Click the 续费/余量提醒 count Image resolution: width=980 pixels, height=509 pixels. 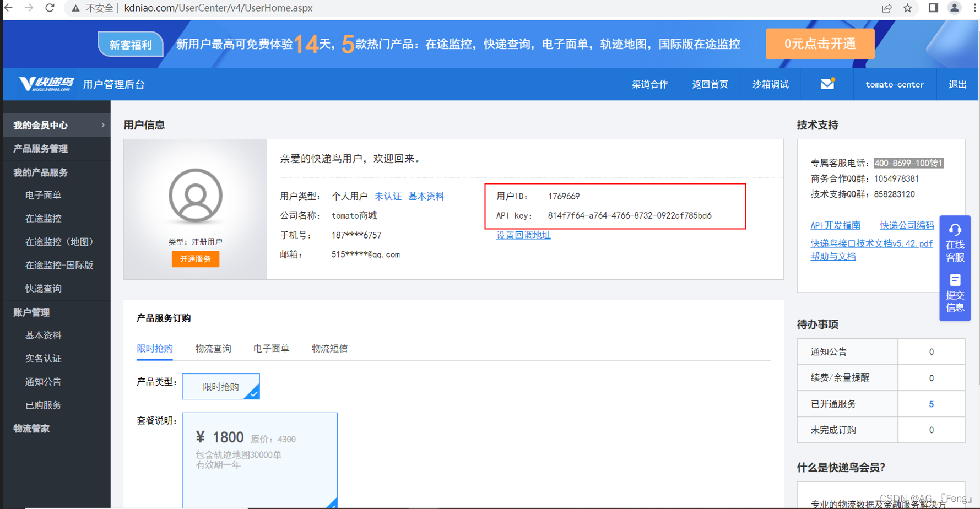pyautogui.click(x=931, y=378)
